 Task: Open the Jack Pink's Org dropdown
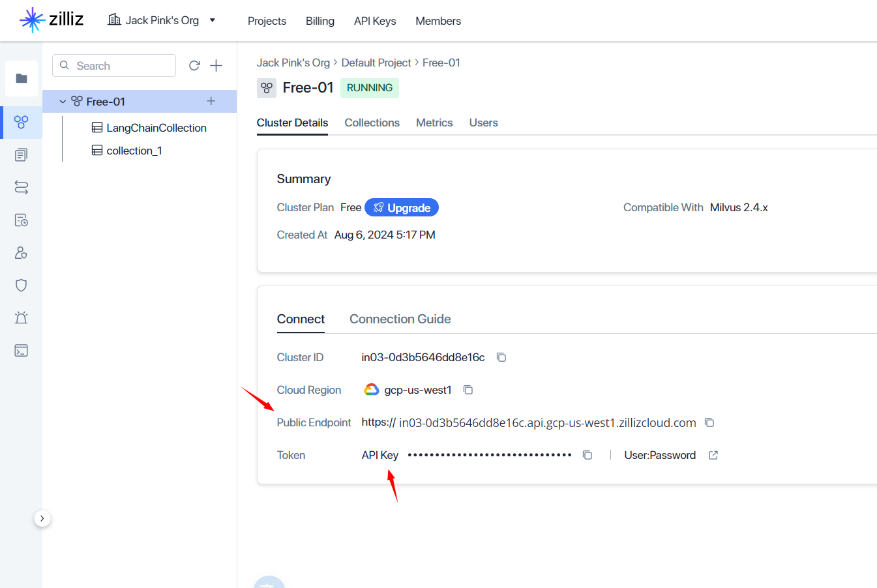tap(162, 20)
